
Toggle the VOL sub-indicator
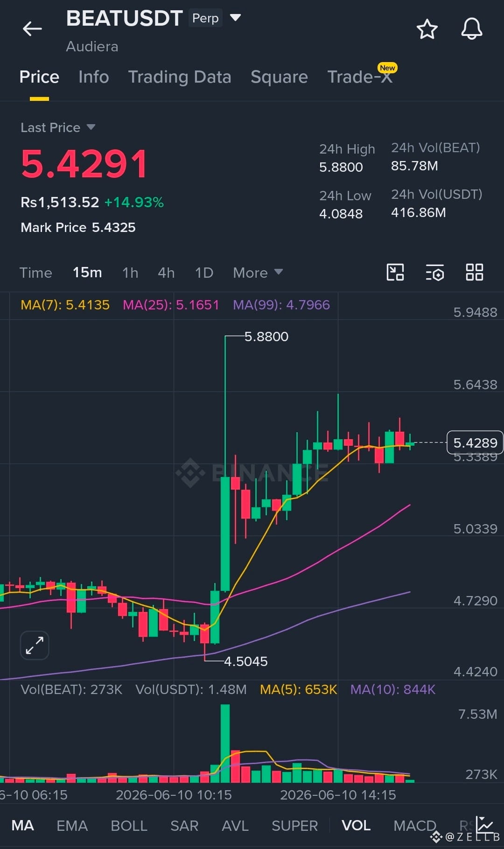pyautogui.click(x=356, y=825)
